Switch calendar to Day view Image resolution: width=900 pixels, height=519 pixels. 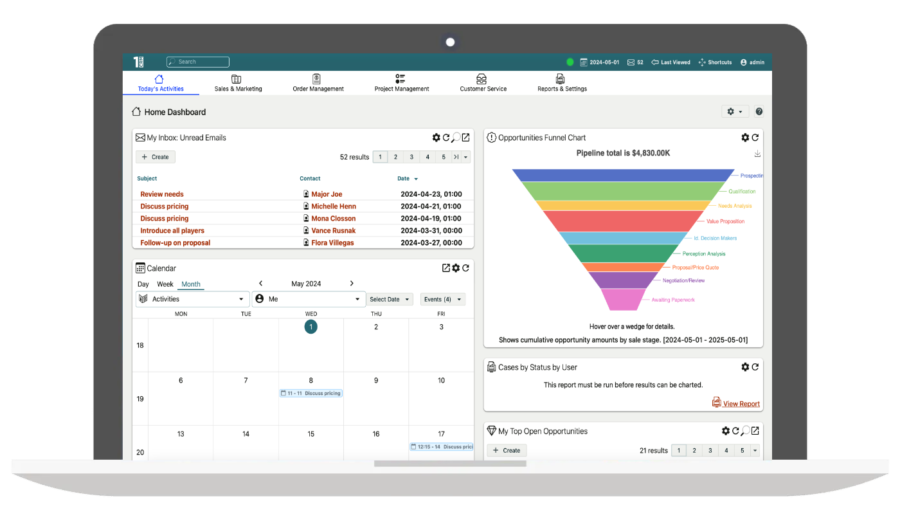(143, 284)
